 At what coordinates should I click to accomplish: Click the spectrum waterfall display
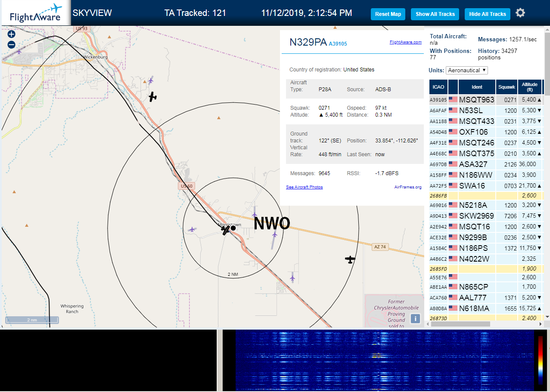coord(385,361)
